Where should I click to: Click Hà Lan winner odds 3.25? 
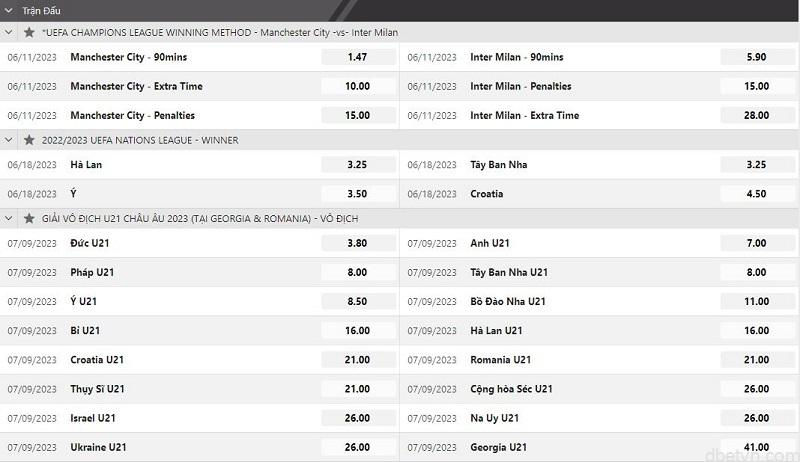pyautogui.click(x=358, y=165)
